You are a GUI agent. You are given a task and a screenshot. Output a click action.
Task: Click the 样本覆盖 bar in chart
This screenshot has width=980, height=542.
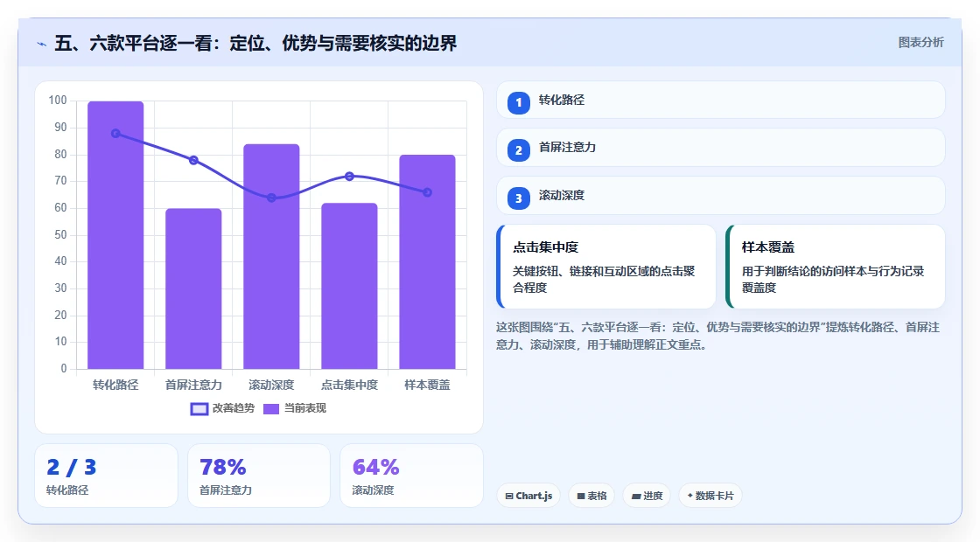point(428,262)
